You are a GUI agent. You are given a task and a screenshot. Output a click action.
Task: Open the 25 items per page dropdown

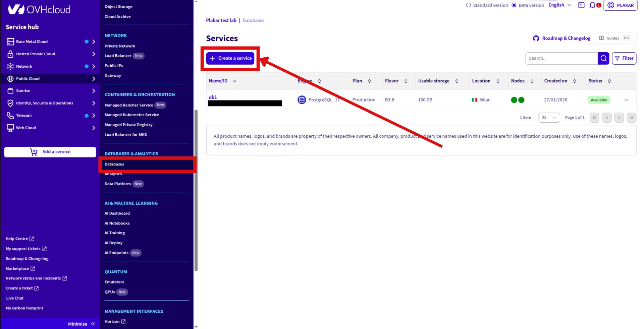tap(549, 118)
